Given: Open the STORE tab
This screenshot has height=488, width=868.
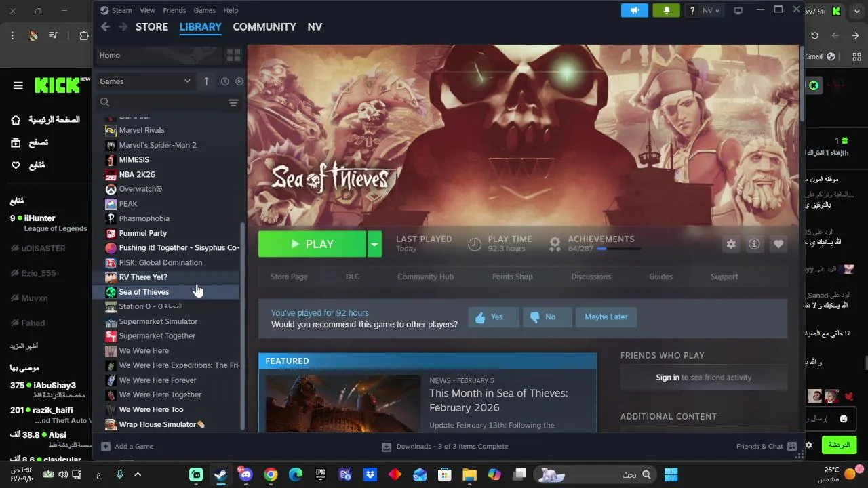Looking at the screenshot, I should (152, 26).
